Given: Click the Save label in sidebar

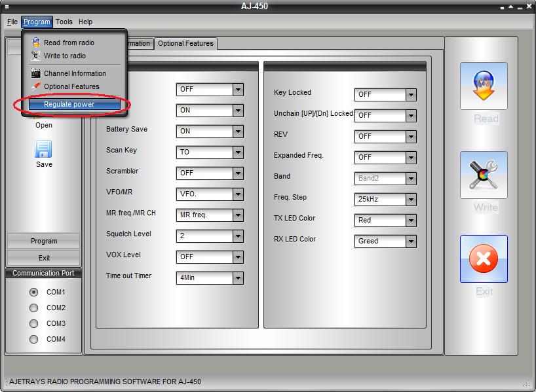Looking at the screenshot, I should click(44, 164).
